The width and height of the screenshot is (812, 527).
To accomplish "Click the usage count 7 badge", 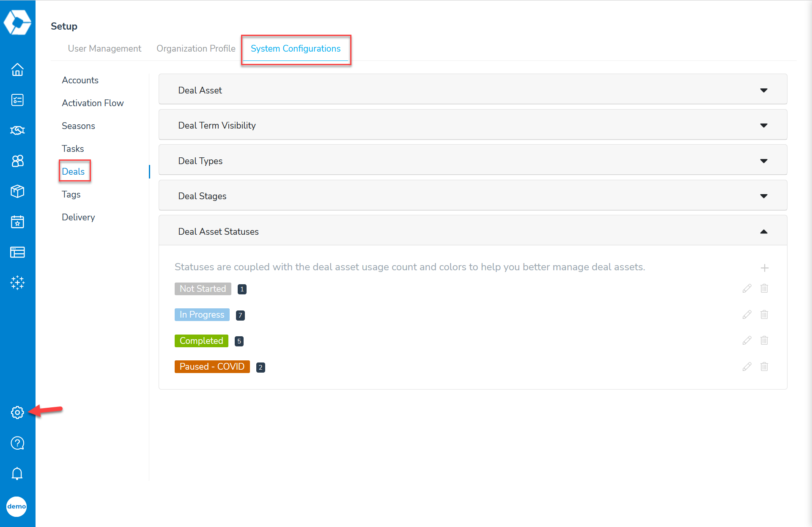I will tap(240, 315).
